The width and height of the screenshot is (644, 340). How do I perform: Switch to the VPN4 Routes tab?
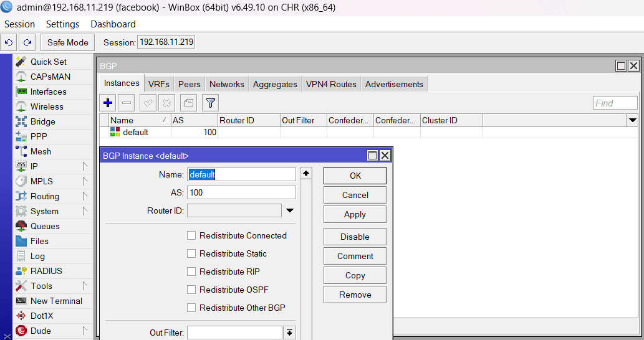coord(331,84)
